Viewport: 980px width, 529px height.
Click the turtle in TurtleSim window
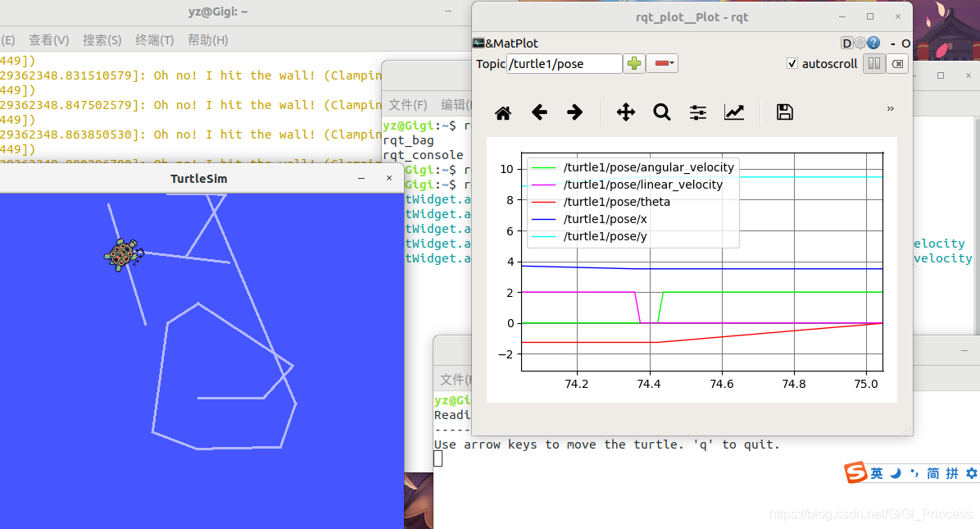[x=123, y=254]
